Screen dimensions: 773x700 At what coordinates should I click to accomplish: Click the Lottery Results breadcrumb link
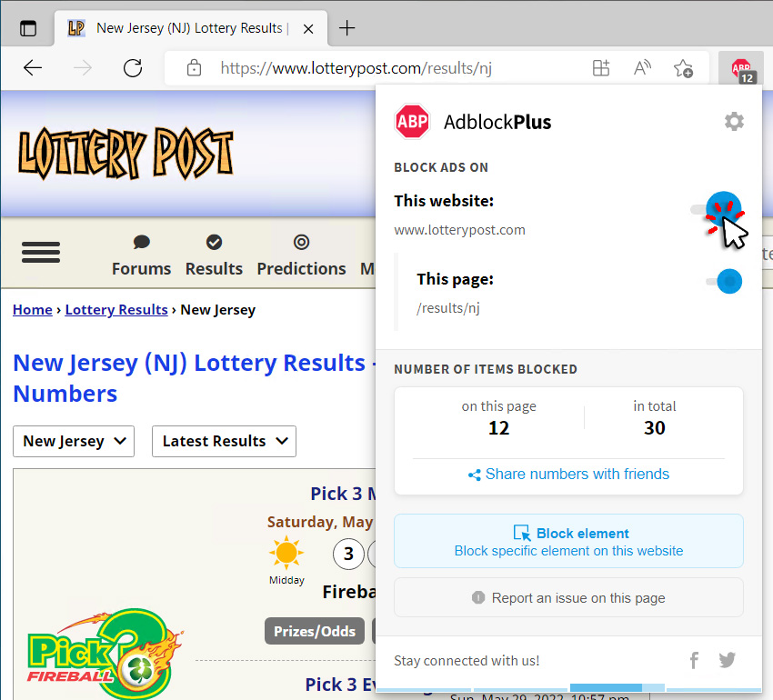(116, 310)
